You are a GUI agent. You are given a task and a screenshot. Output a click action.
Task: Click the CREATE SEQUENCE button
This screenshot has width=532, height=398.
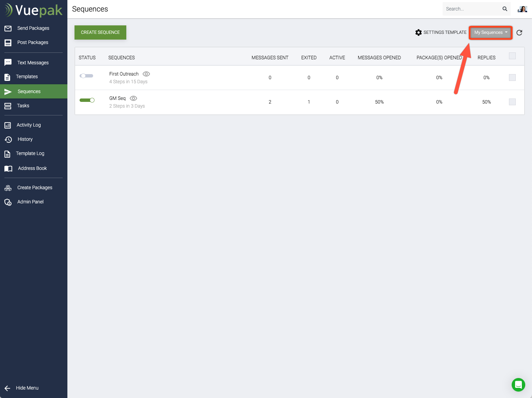click(100, 32)
